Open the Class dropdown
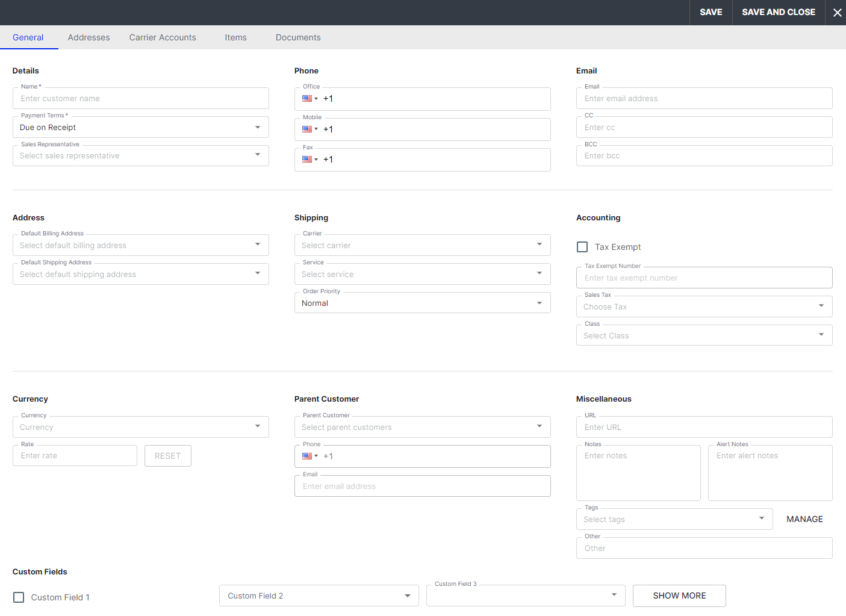This screenshot has height=616, width=846. click(x=704, y=335)
